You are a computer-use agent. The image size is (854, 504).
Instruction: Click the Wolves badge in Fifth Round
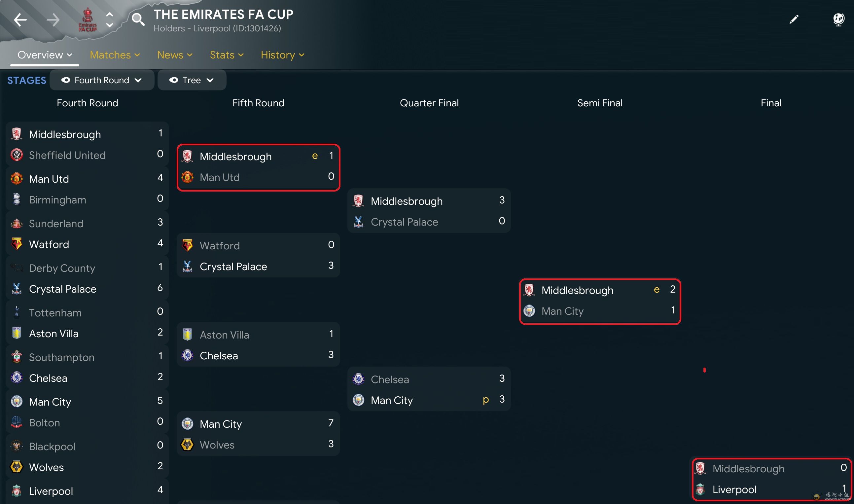(188, 445)
